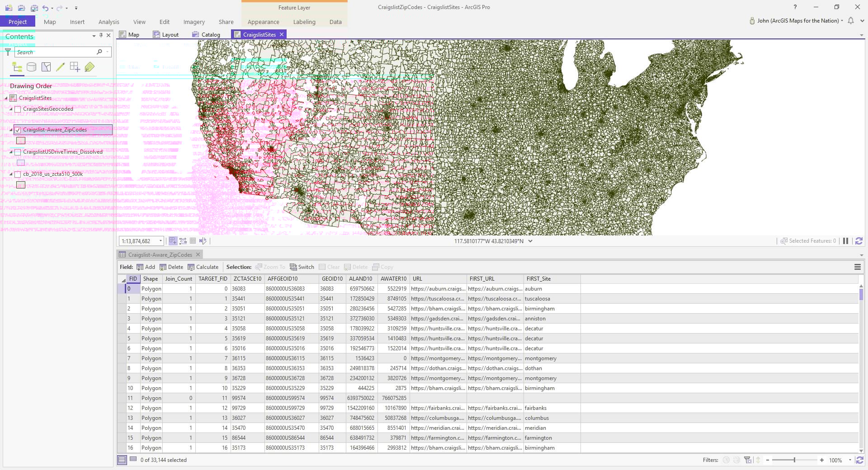Open the Labeling ribbon tab
Viewport: 868px width, 470px height.
click(x=304, y=22)
